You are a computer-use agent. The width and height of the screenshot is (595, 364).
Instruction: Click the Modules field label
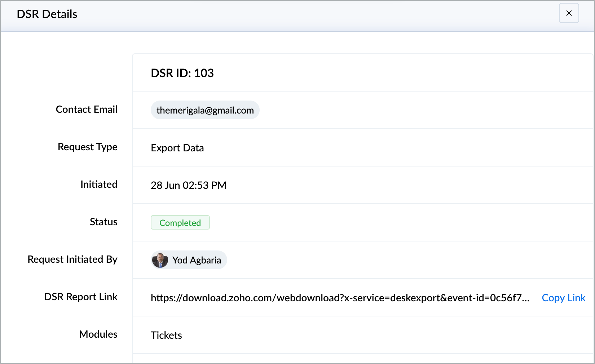click(98, 334)
